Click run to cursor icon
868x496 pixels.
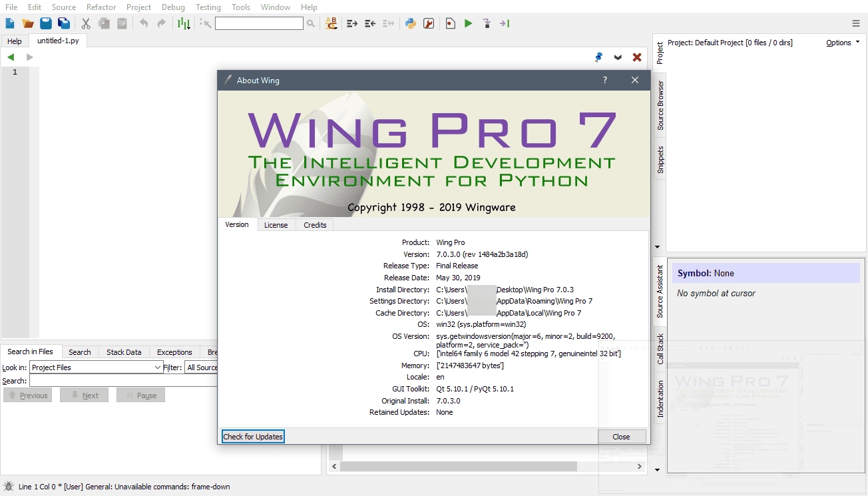tap(505, 23)
